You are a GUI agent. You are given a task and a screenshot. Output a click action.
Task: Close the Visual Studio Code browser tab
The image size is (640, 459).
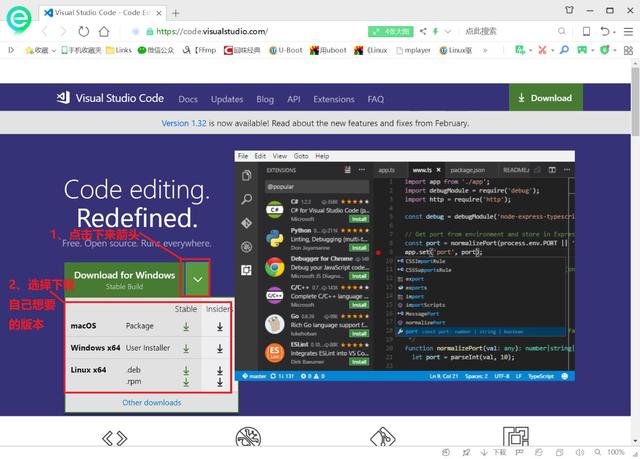159,13
